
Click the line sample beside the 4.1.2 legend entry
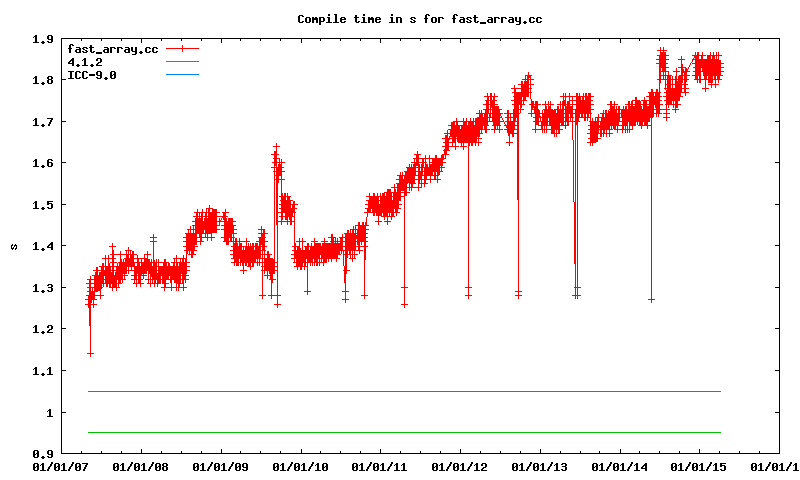click(x=183, y=62)
